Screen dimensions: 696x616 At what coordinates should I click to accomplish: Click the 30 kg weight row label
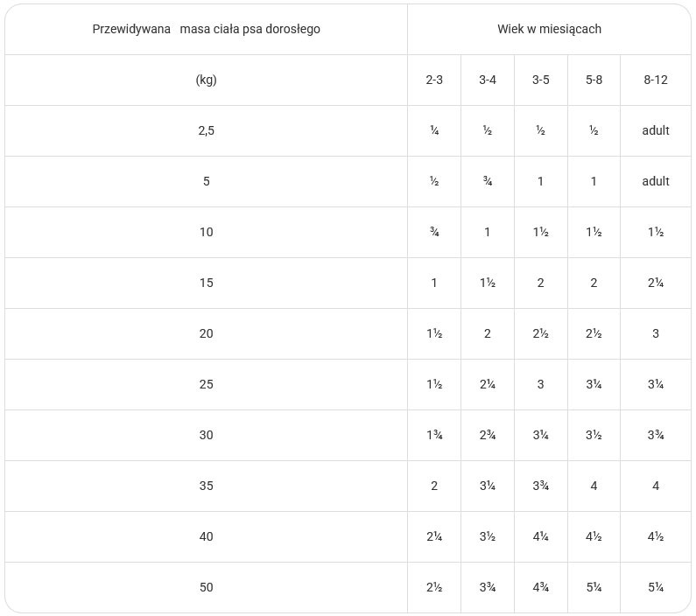pyautogui.click(x=206, y=435)
